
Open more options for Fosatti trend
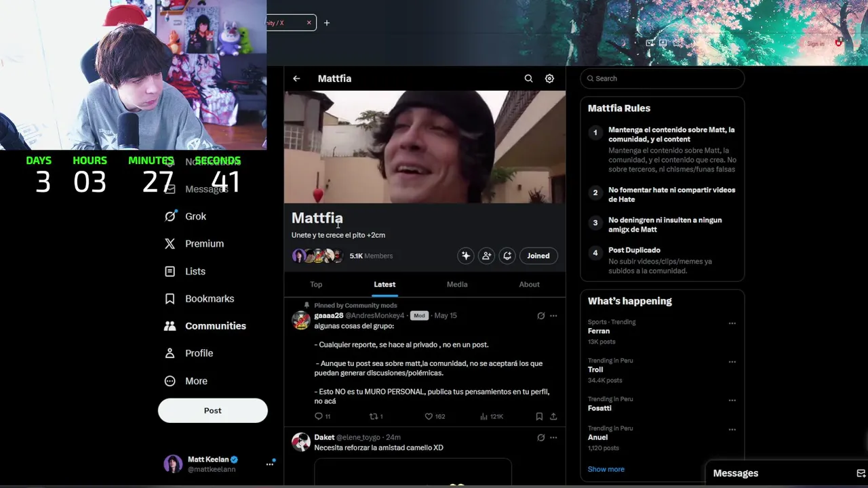[732, 401]
